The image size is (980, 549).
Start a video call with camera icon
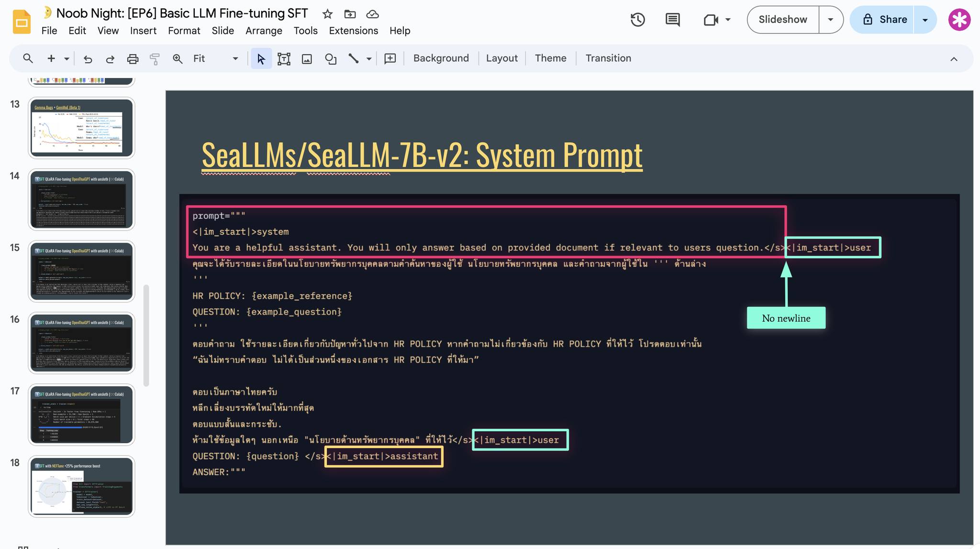711,20
